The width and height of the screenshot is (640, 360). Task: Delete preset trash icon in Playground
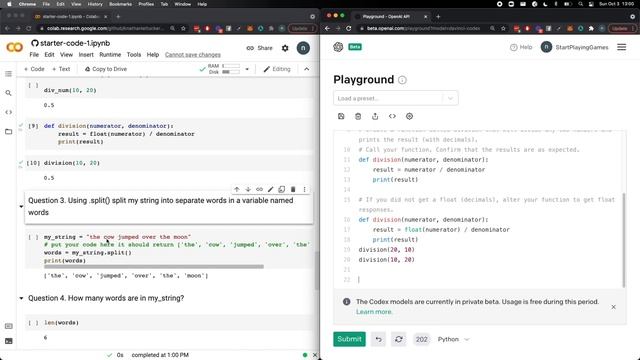coord(358,116)
